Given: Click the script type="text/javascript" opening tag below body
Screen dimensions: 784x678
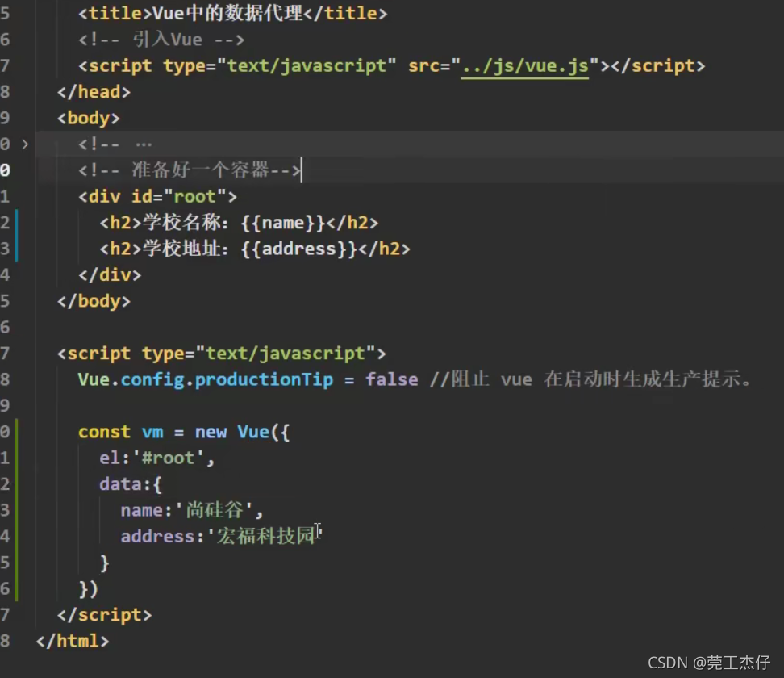Looking at the screenshot, I should pos(222,354).
